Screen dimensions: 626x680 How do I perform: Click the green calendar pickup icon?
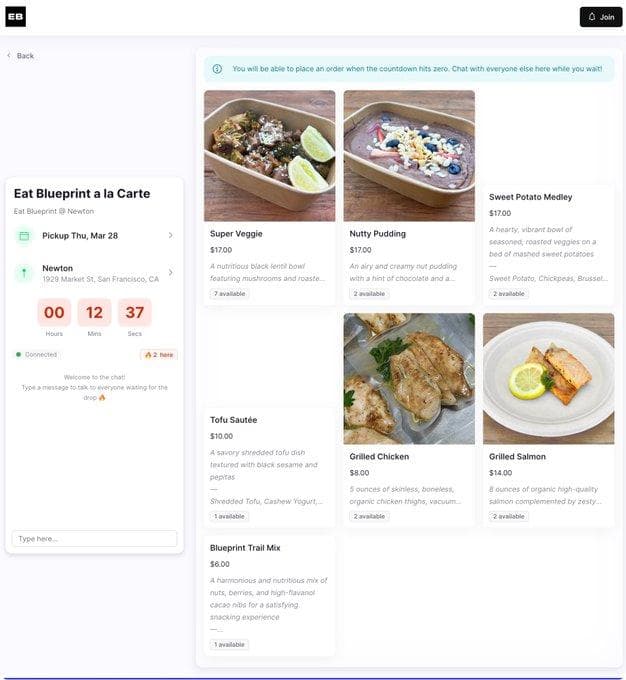point(24,236)
